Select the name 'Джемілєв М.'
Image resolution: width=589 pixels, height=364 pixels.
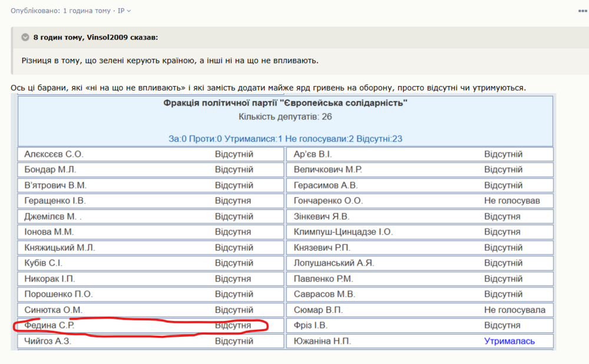[x=51, y=217]
